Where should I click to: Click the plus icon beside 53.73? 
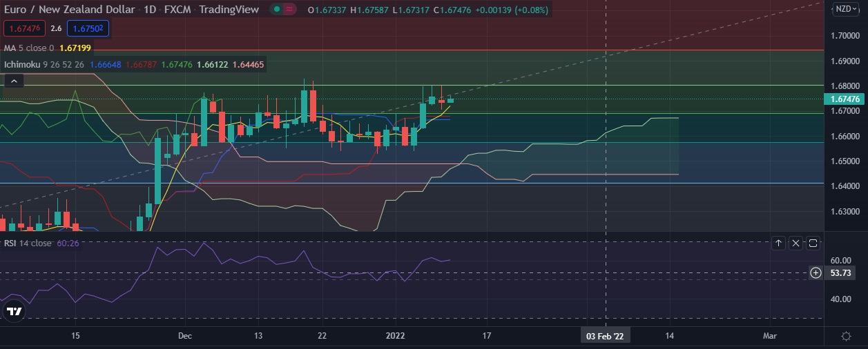tap(816, 273)
